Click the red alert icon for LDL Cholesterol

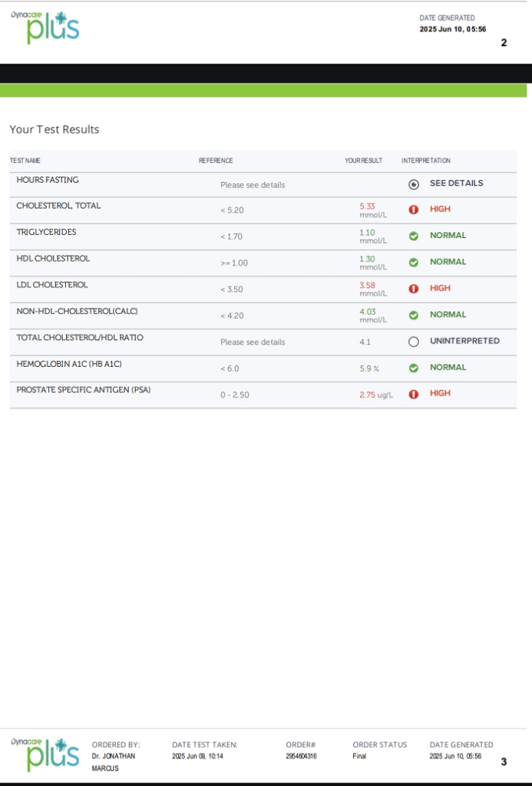click(414, 289)
